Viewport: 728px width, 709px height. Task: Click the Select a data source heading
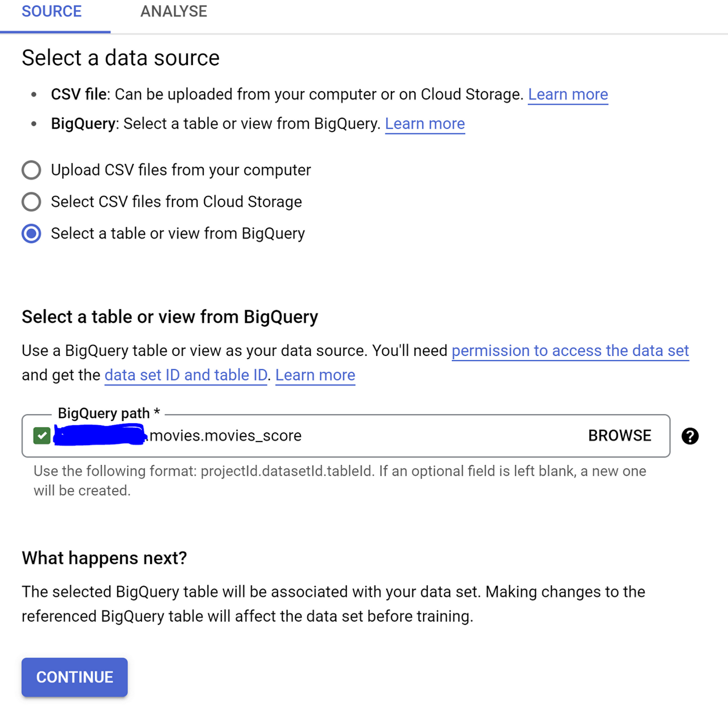pyautogui.click(x=120, y=58)
